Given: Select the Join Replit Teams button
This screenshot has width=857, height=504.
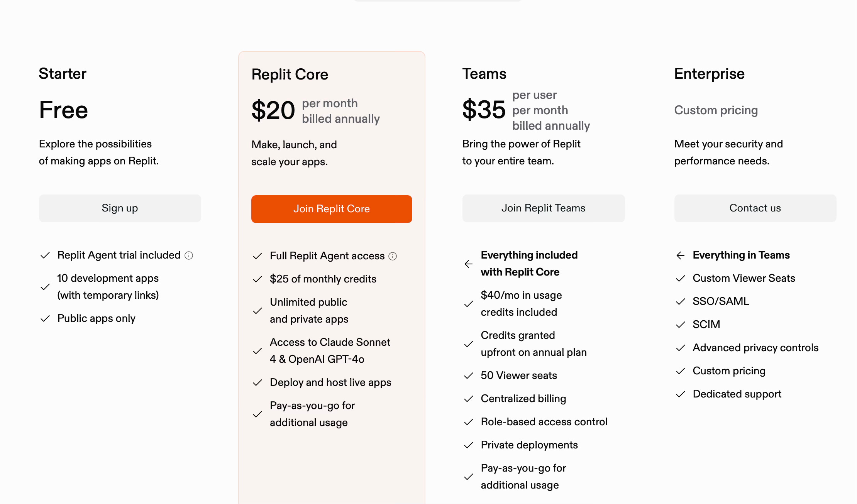Looking at the screenshot, I should pos(544,208).
